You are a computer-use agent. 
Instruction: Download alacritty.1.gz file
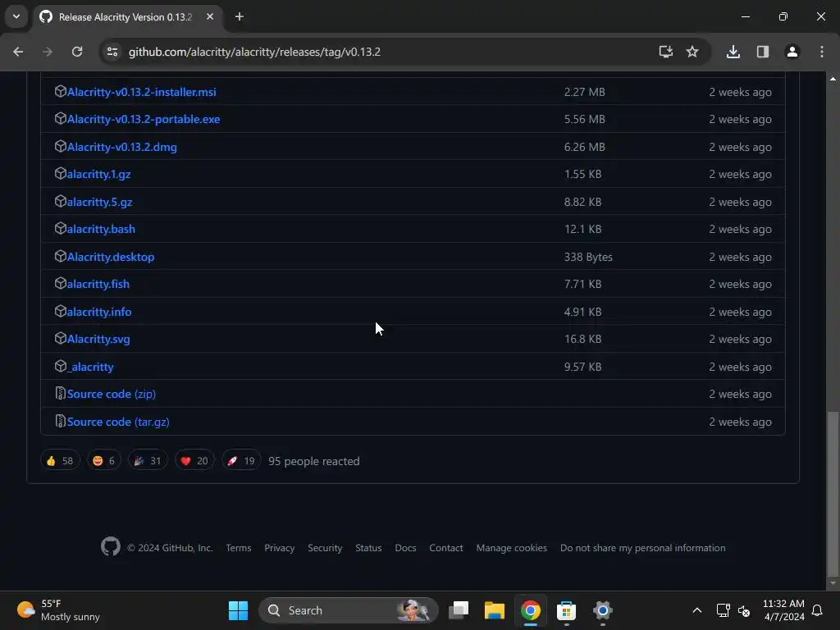click(98, 174)
